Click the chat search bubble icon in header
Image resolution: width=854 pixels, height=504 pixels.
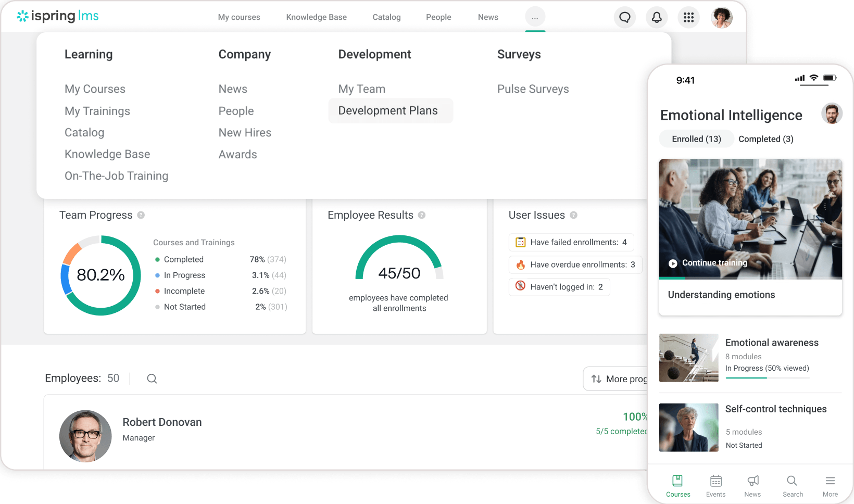pyautogui.click(x=624, y=17)
